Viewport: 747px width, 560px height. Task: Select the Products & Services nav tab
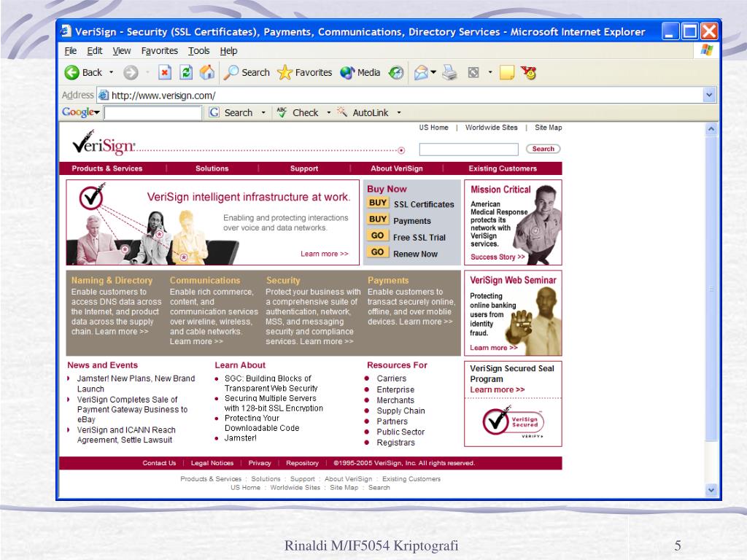107,168
